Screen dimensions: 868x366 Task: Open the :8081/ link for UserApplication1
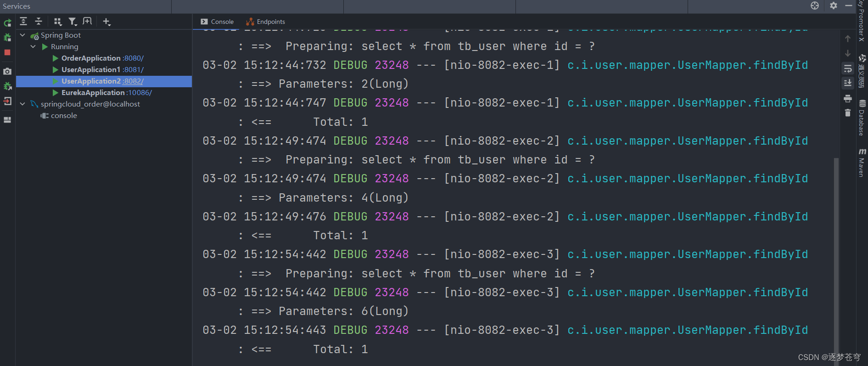coord(133,70)
